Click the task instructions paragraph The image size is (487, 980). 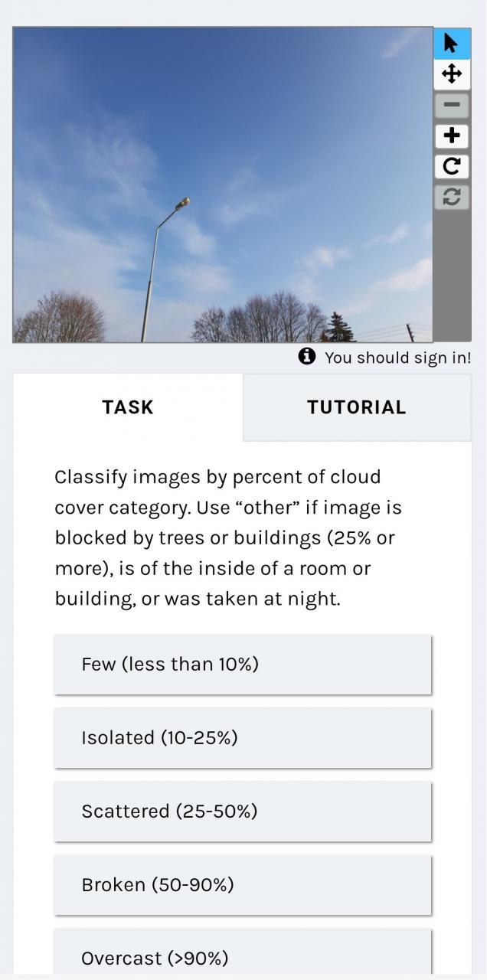pyautogui.click(x=228, y=537)
